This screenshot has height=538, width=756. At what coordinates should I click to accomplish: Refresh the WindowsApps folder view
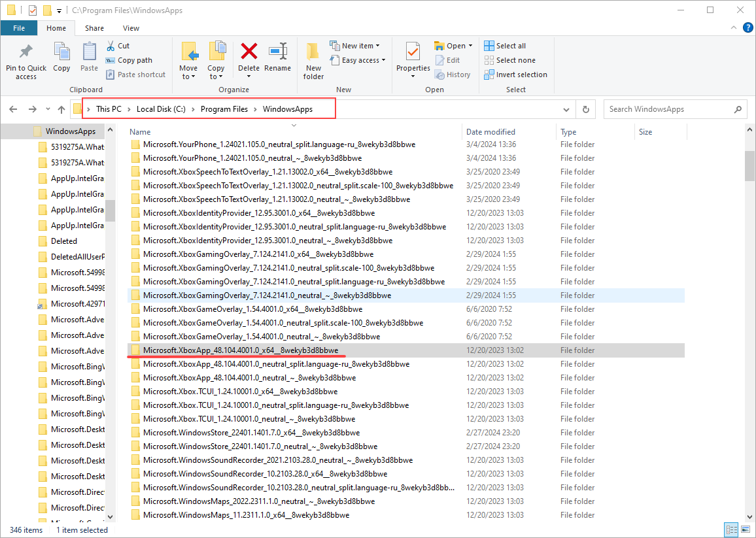tap(586, 109)
